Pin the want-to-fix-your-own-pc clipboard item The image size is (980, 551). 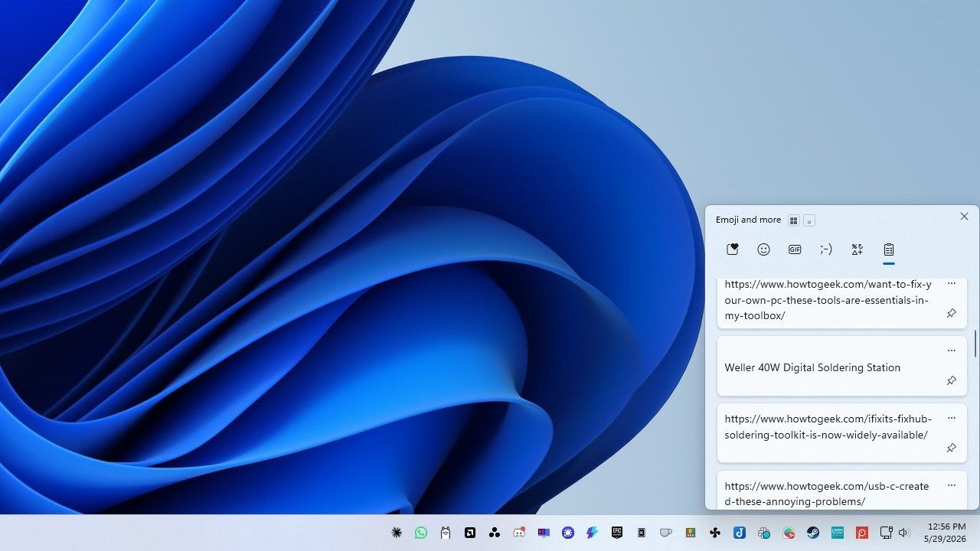[952, 313]
